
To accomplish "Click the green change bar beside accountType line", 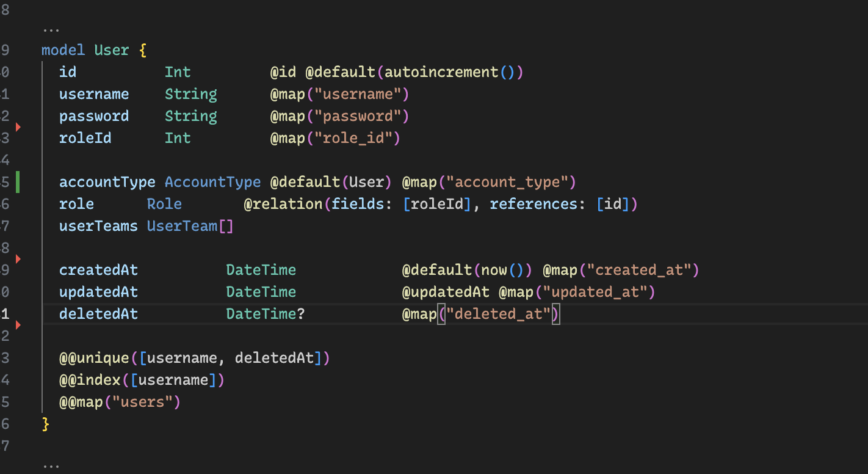I will [18, 182].
